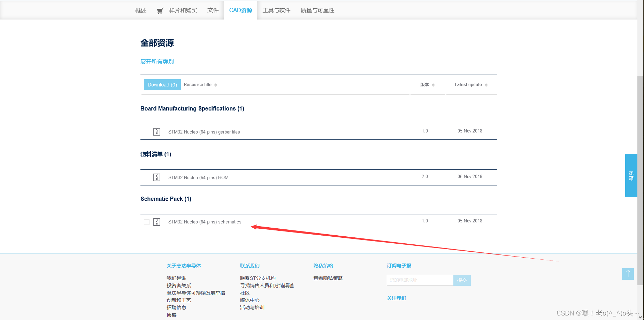Click the zip file icon for the BOM row

coord(157,177)
